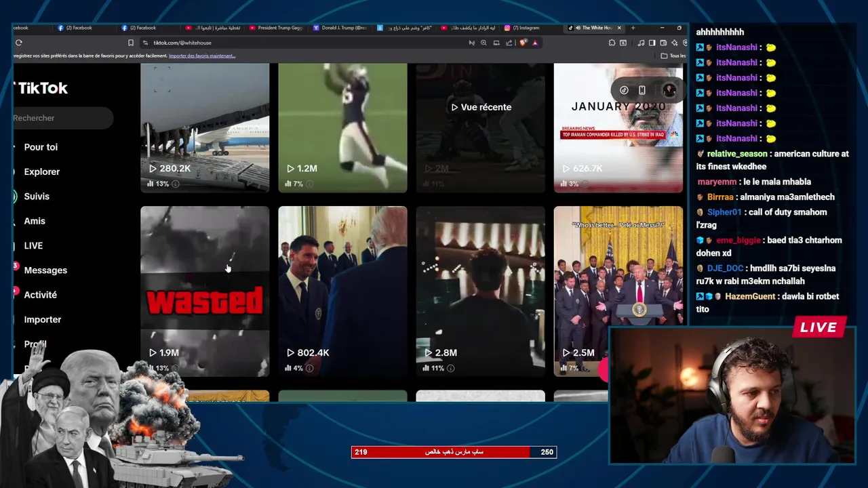Click the Brave Shields lion icon

click(524, 43)
